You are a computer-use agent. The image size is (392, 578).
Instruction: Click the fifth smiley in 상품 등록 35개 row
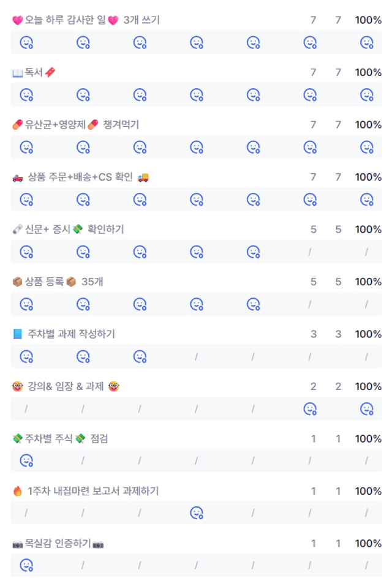pyautogui.click(x=254, y=304)
